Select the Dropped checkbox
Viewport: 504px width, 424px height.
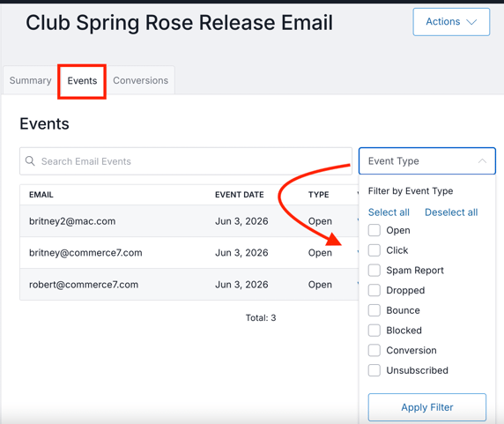coord(374,290)
